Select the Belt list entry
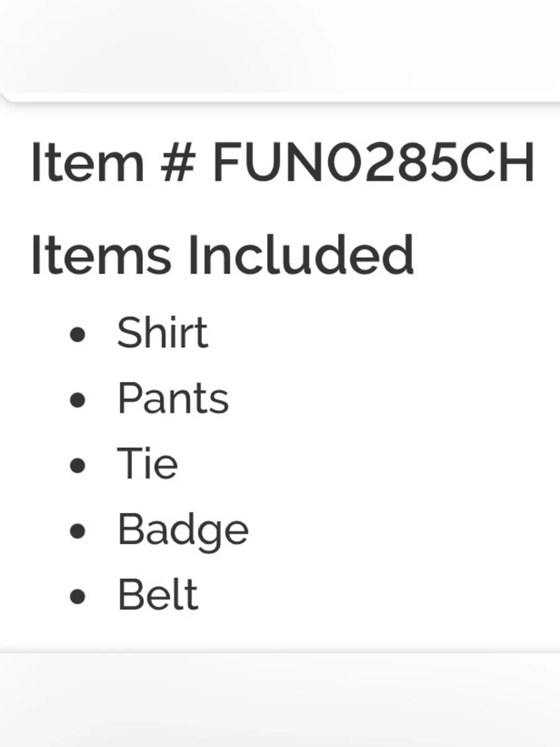The image size is (560, 747). pyautogui.click(x=158, y=594)
